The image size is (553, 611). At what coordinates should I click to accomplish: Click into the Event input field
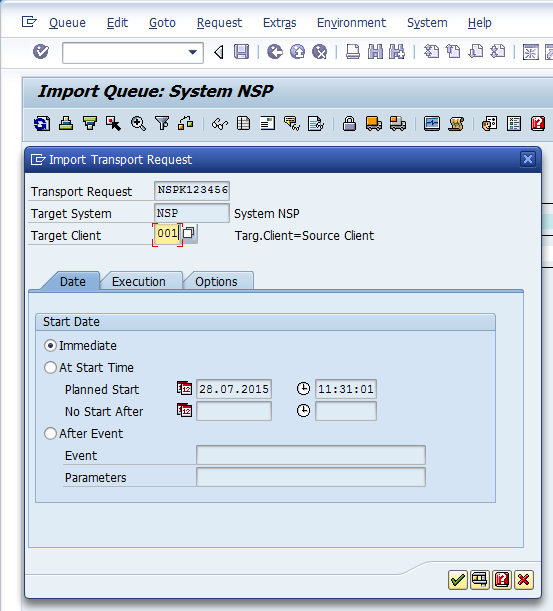(311, 455)
